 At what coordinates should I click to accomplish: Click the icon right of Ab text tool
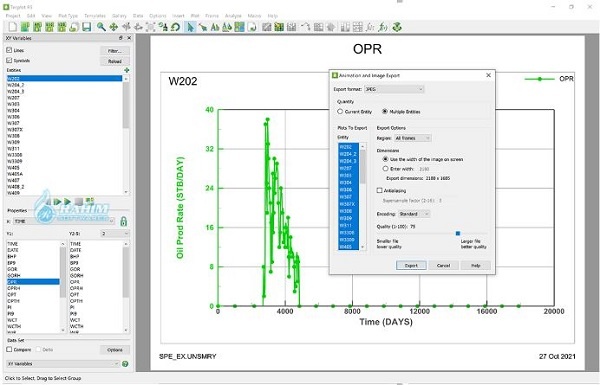227,27
